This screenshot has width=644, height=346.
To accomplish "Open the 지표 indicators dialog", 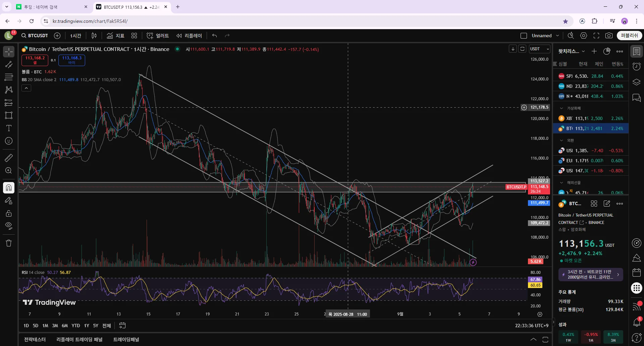I will click(x=115, y=36).
